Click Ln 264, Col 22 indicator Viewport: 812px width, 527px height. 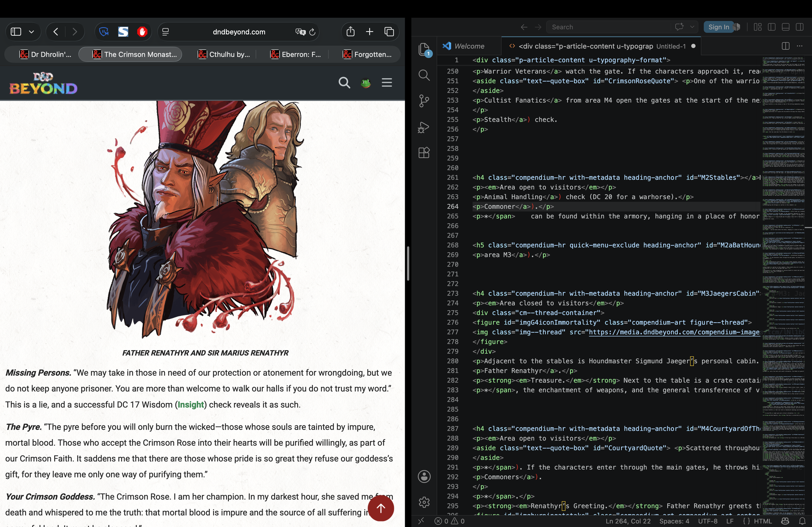click(x=628, y=521)
